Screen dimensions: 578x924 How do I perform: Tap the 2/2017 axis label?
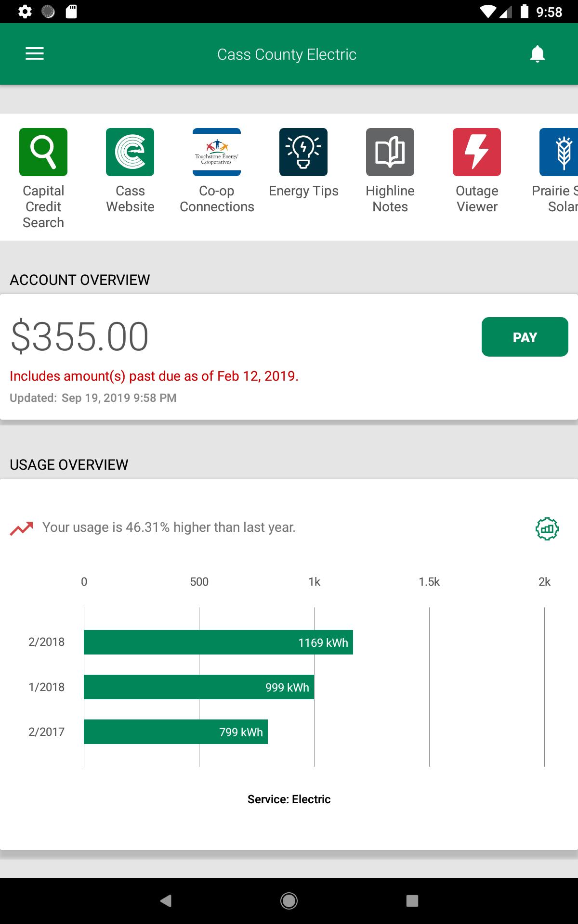coord(47,731)
